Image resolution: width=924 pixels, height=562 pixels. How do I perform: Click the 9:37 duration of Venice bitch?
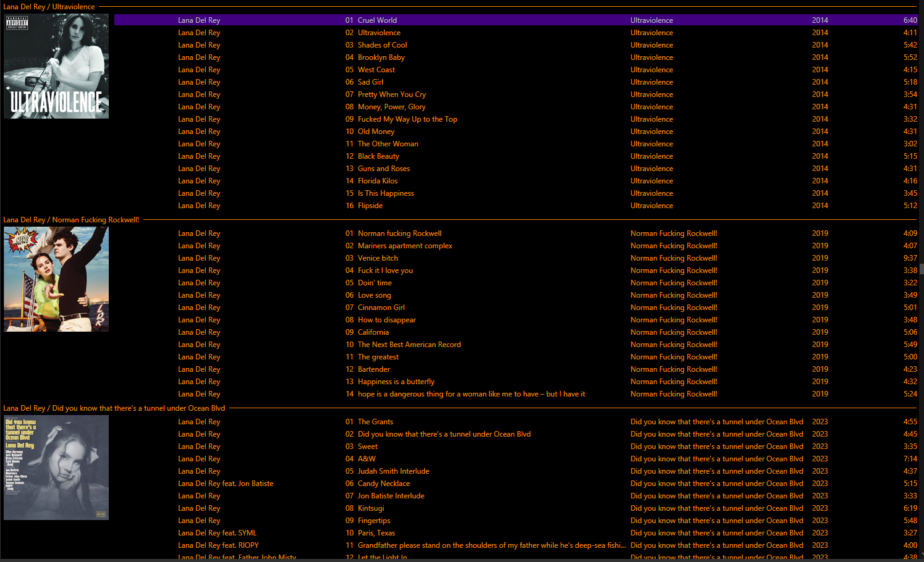click(910, 258)
